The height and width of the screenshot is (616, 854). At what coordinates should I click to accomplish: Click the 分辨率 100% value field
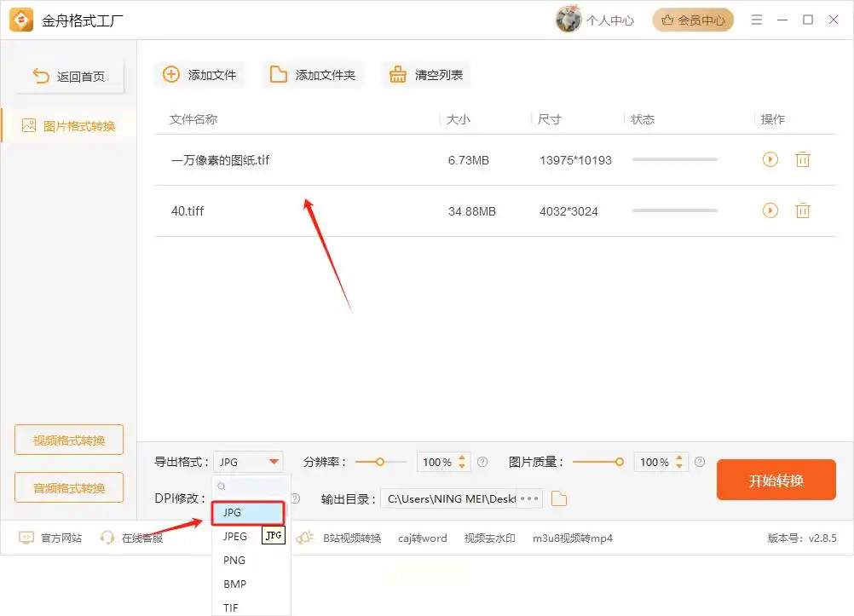[437, 462]
